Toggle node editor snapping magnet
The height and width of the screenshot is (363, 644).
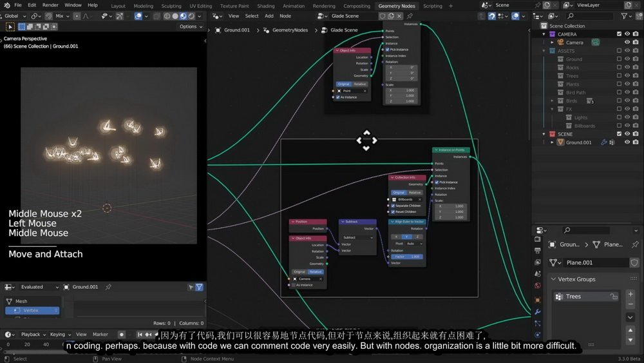click(x=491, y=16)
